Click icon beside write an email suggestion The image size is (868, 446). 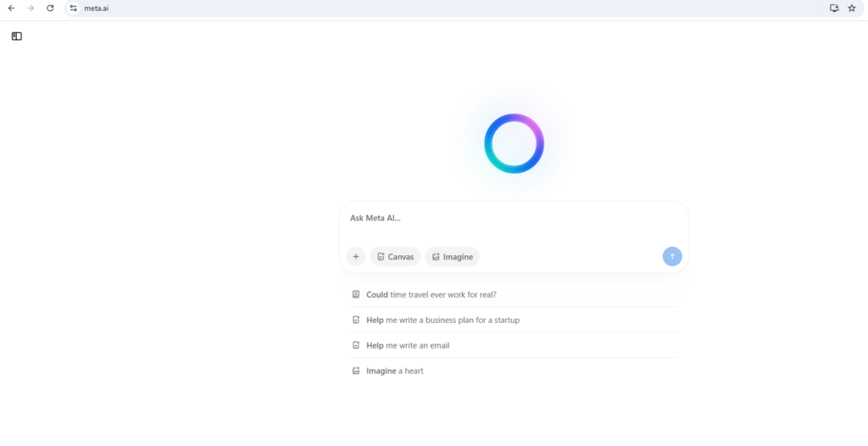(356, 345)
